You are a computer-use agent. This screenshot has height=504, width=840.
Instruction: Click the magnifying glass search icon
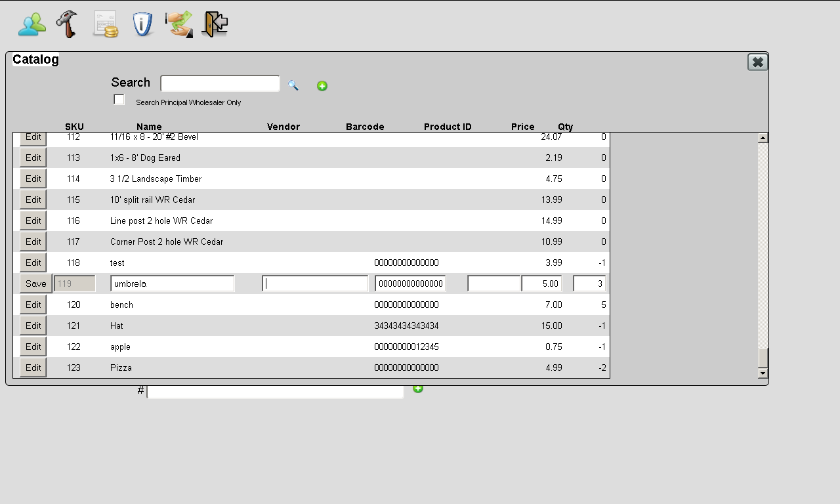tap(293, 85)
